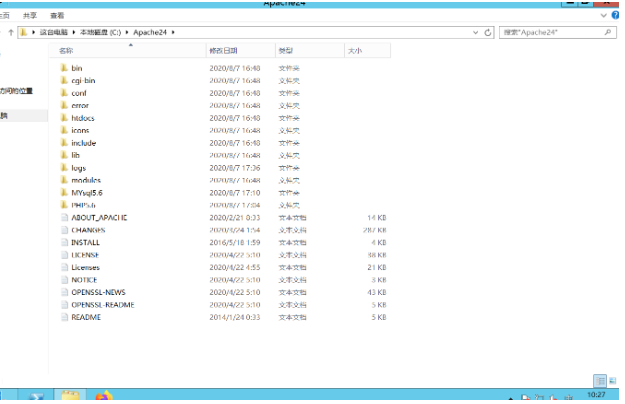Expand the Apache24 breadcrumb arrow
This screenshot has height=404, width=625.
tap(173, 32)
